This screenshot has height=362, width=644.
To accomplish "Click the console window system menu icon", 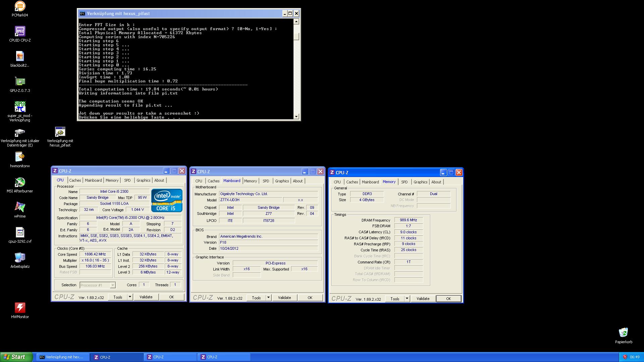I will coord(82,13).
